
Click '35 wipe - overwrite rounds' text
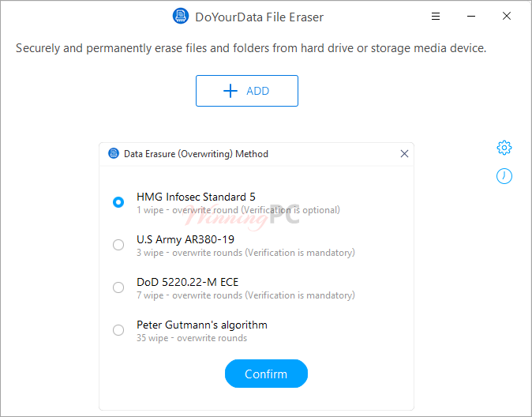point(192,338)
